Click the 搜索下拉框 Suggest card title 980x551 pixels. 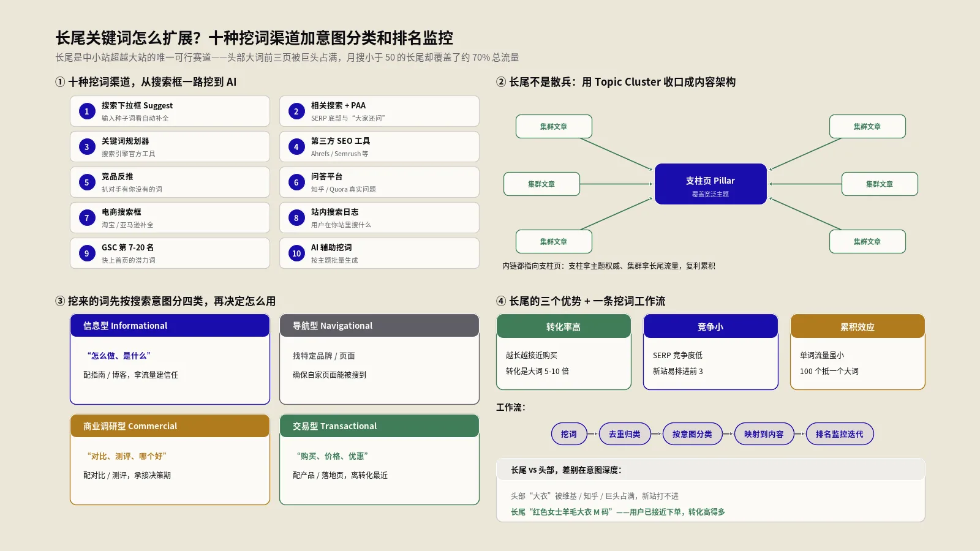(137, 105)
